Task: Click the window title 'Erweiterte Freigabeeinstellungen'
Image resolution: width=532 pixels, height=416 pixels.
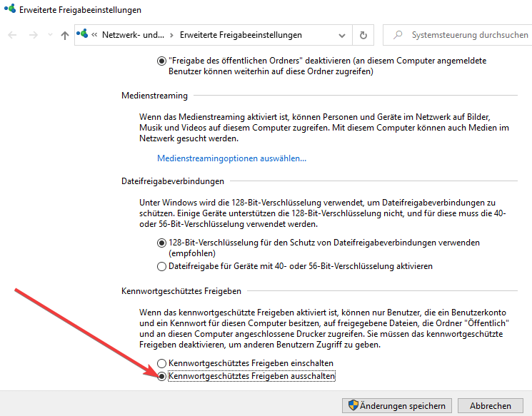Action: click(x=80, y=10)
